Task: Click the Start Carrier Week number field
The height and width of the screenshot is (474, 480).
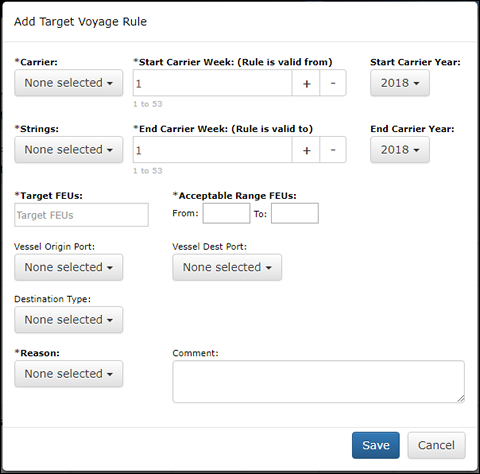Action: (212, 83)
